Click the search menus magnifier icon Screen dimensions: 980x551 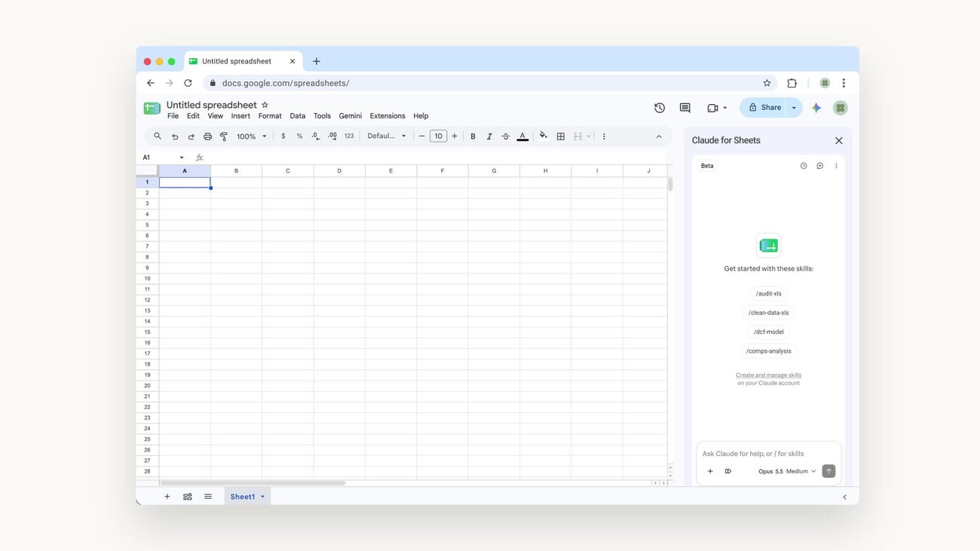click(158, 136)
